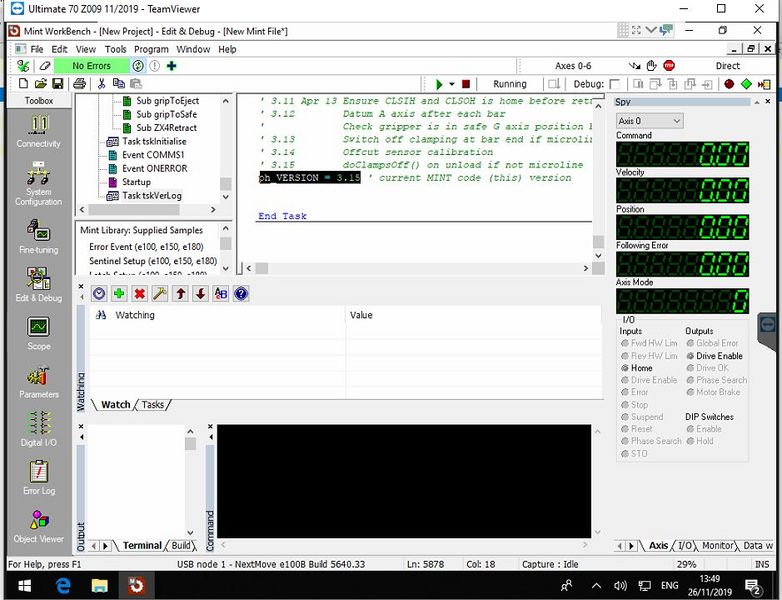Open the Help menu
The width and height of the screenshot is (782, 600).
point(227,49)
